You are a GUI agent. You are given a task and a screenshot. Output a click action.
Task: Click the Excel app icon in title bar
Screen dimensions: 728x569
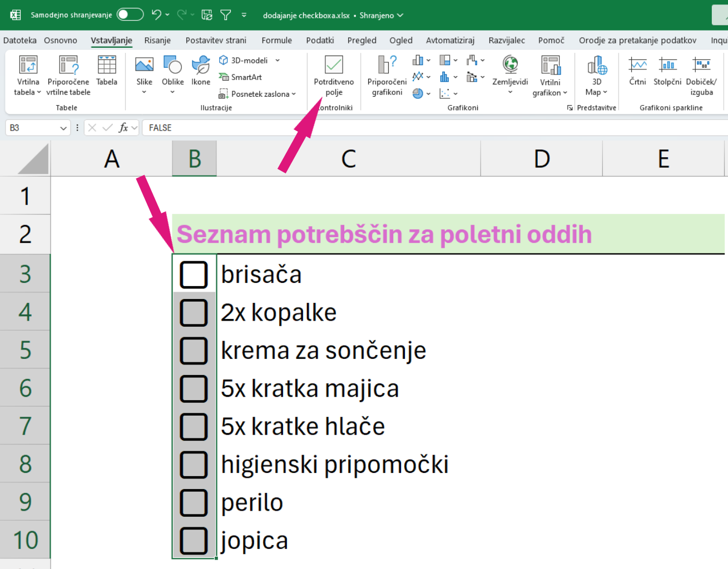(x=16, y=15)
